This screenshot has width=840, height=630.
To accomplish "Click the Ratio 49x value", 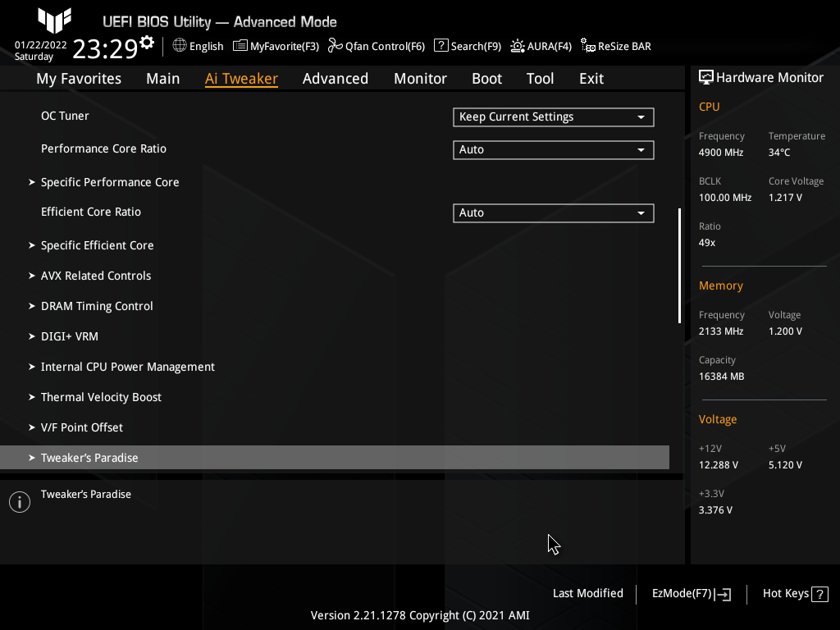I will 706,242.
